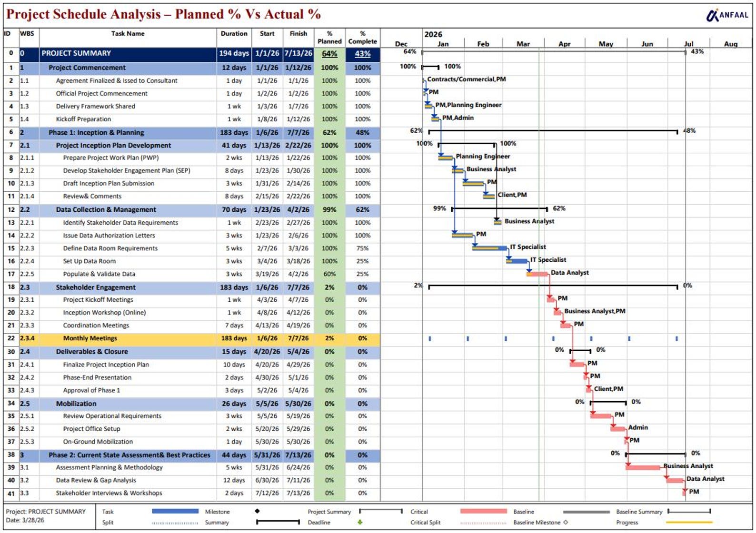756x533 pixels.
Task: Select the 'Set Up Data Room' task name
Action: click(x=90, y=261)
